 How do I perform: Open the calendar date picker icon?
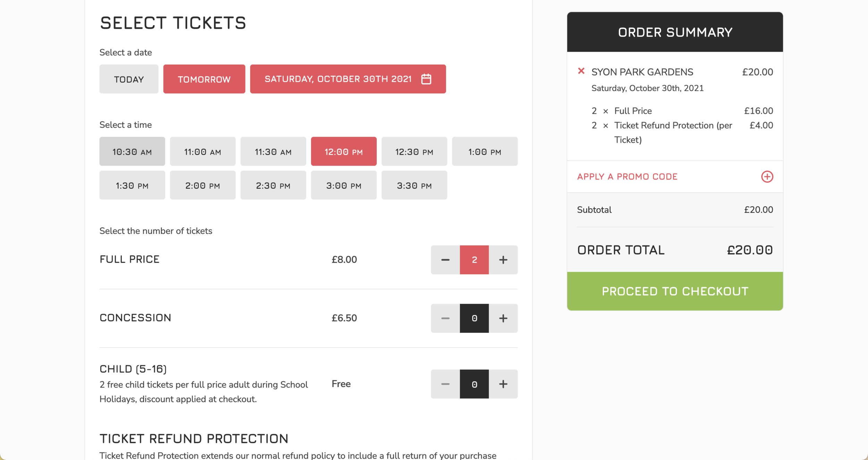point(426,79)
